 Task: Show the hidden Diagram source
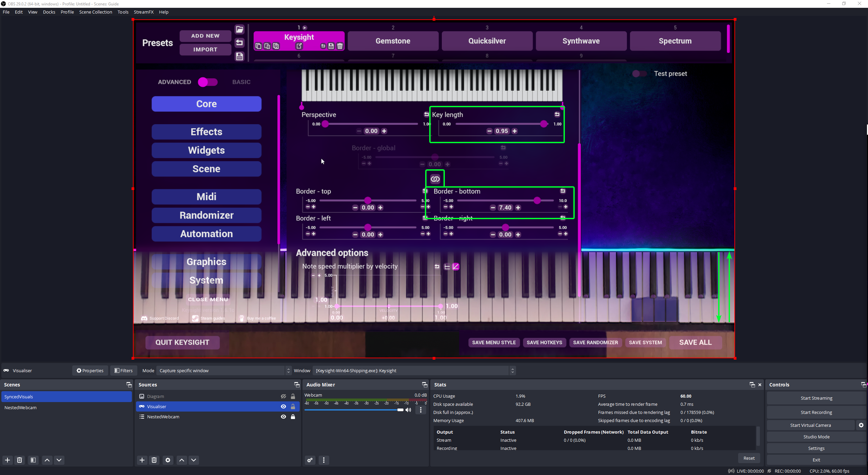tap(283, 396)
